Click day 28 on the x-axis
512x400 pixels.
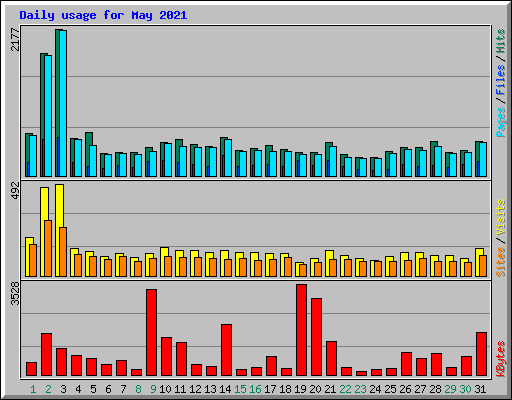pyautogui.click(x=435, y=389)
